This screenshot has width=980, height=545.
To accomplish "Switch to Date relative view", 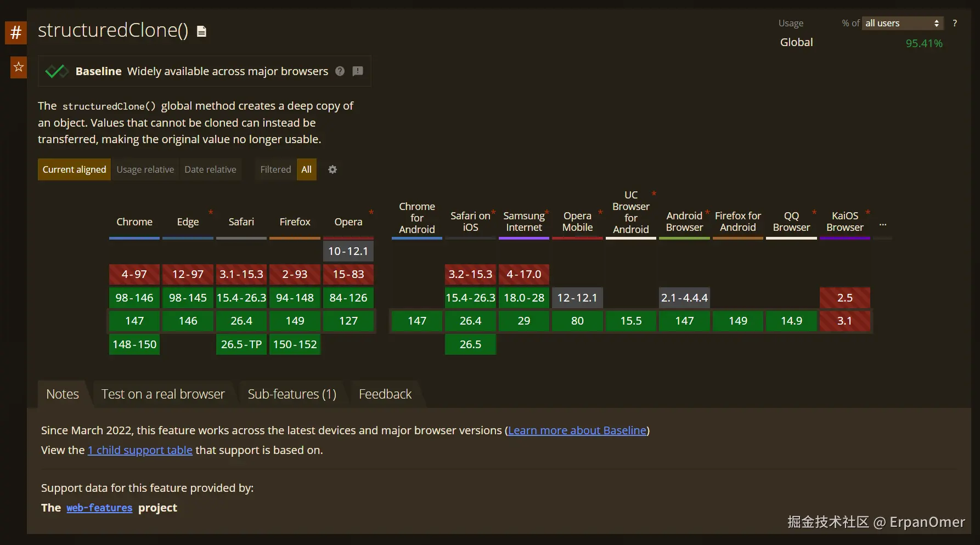I will pos(211,169).
